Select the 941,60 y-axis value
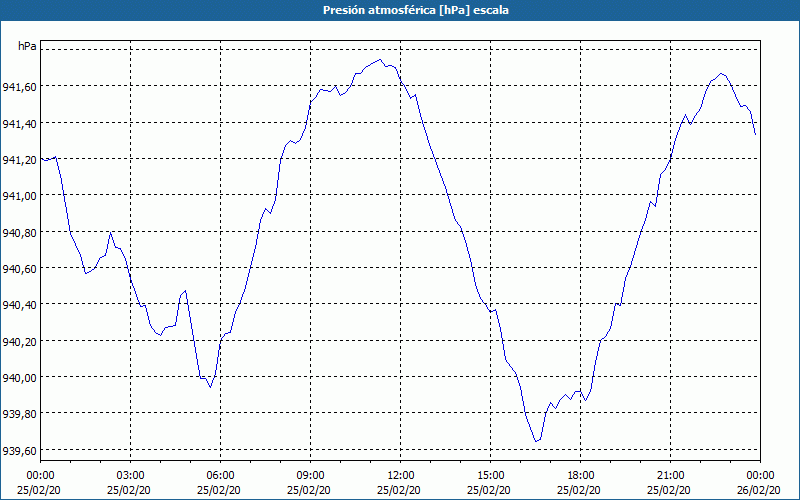Viewport: 800px width, 500px height. [x=19, y=87]
